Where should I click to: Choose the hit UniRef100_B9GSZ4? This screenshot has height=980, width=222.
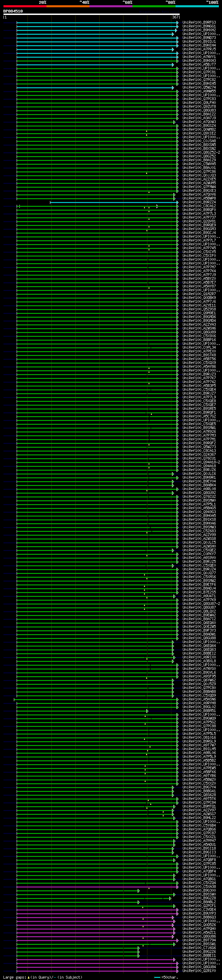[199, 125]
